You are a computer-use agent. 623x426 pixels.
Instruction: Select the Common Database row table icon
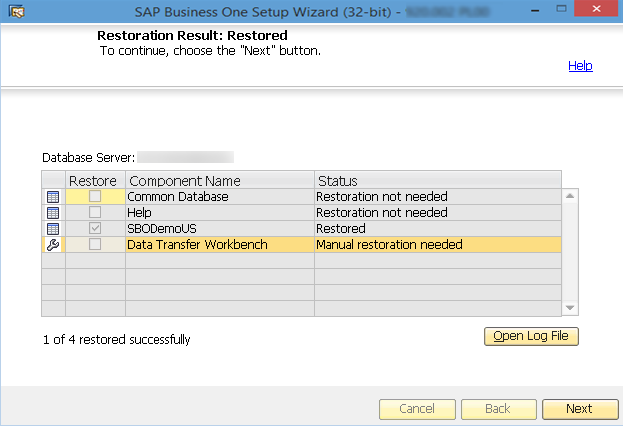tap(53, 197)
